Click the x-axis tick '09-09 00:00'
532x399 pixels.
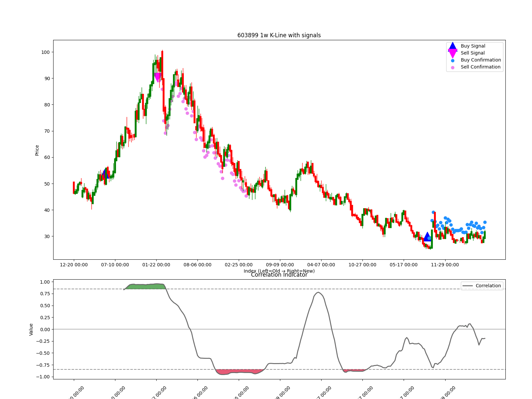pyautogui.click(x=280, y=265)
